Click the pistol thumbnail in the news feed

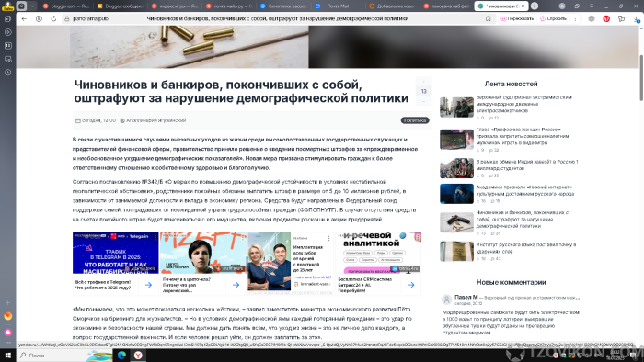[456, 222]
